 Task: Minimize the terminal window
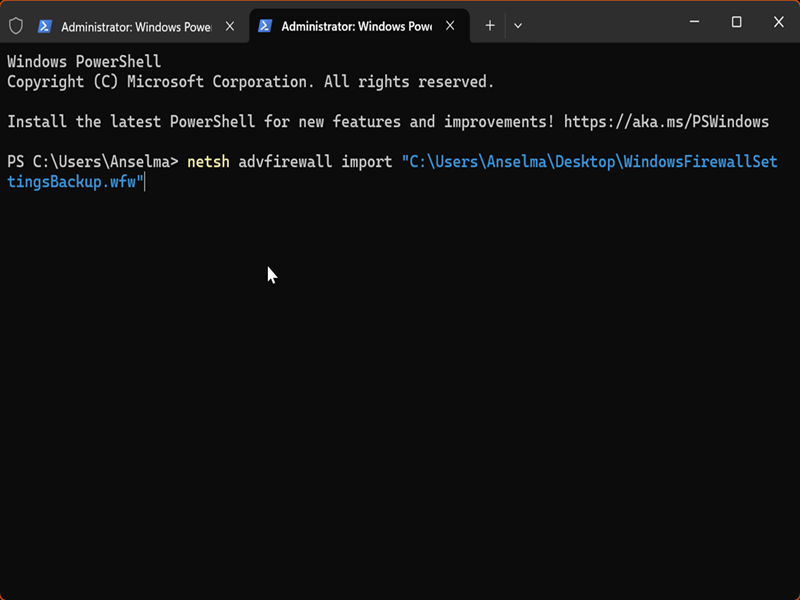tap(693, 22)
